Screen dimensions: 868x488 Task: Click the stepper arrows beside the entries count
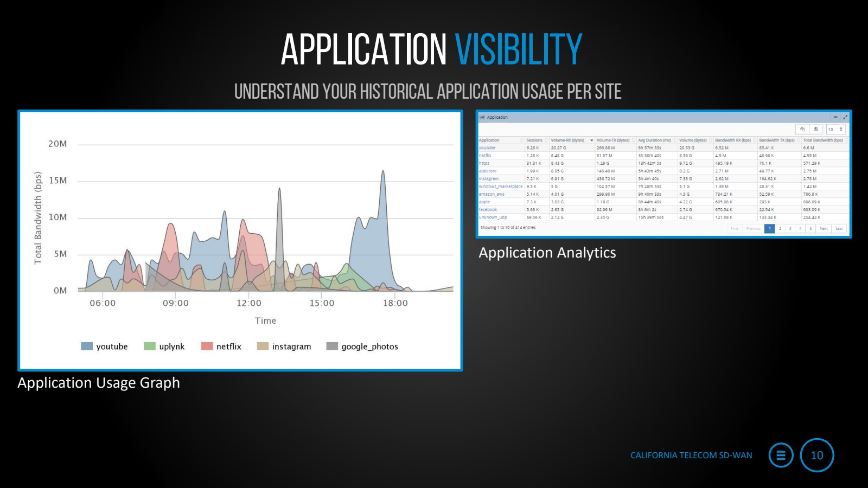tap(840, 129)
